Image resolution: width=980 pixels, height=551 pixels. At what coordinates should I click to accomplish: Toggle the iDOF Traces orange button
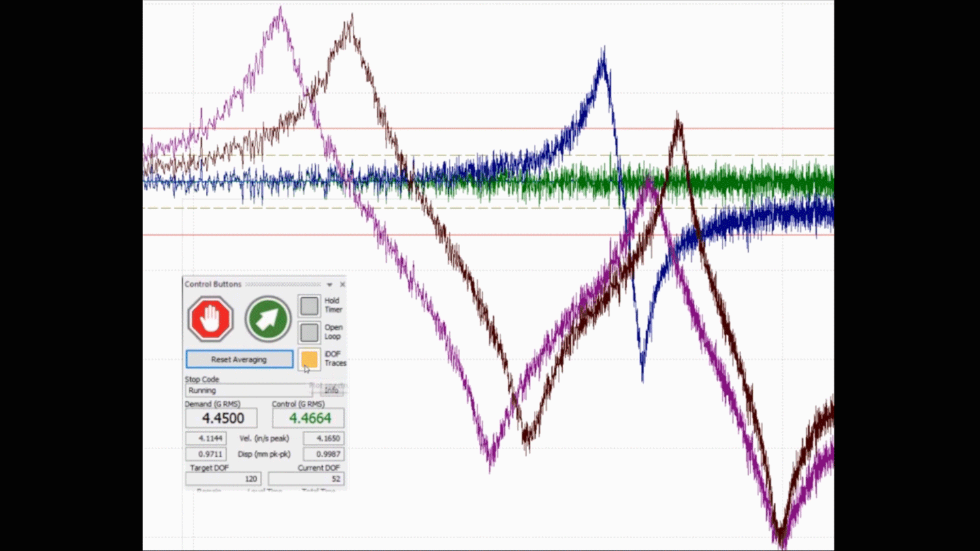point(309,359)
